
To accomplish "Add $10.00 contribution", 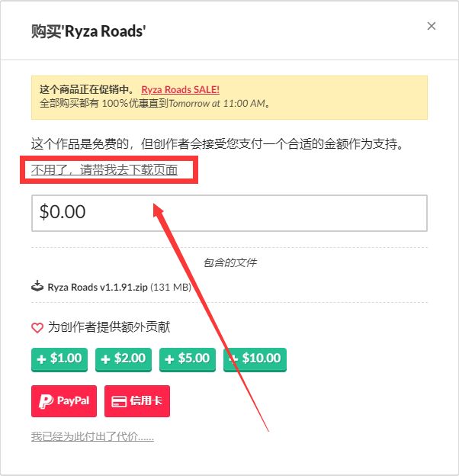I will 255,359.
